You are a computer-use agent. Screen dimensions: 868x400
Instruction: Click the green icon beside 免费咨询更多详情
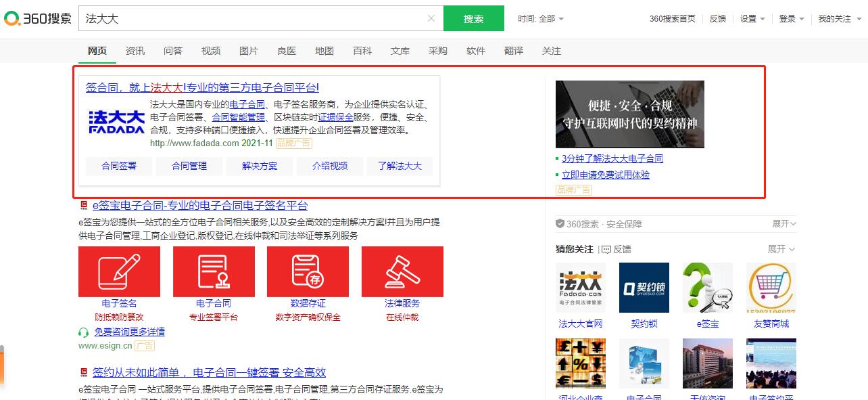pyautogui.click(x=83, y=332)
